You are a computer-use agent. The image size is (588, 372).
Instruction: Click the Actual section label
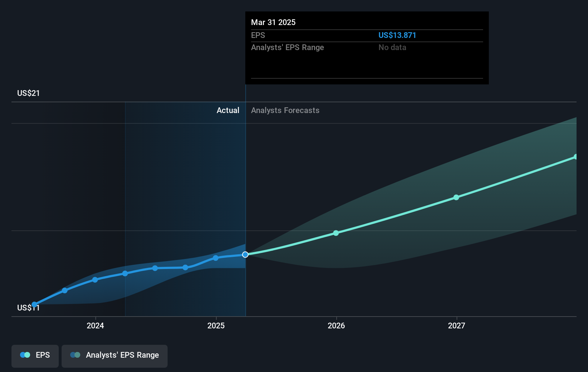(228, 111)
